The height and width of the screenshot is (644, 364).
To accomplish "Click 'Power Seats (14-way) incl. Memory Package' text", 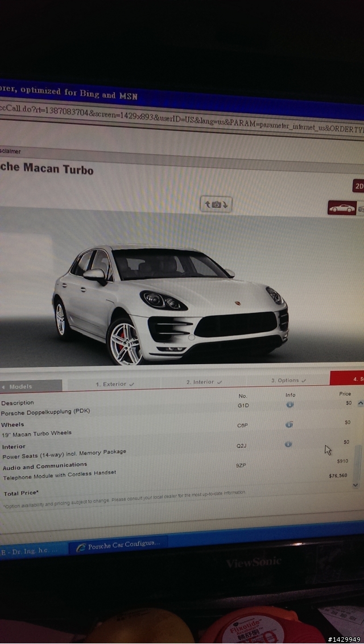I will pos(64,454).
